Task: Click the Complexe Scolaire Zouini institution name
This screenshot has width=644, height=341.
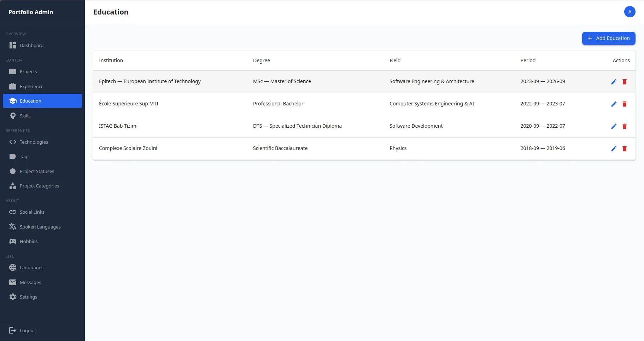Action: [x=128, y=148]
